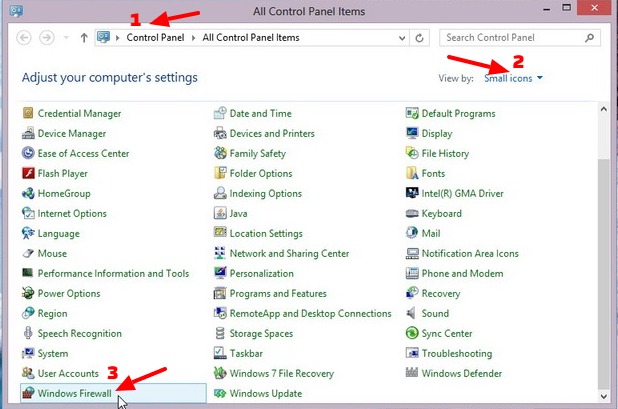Open Troubleshooting link
This screenshot has height=409, width=618.
point(457,353)
